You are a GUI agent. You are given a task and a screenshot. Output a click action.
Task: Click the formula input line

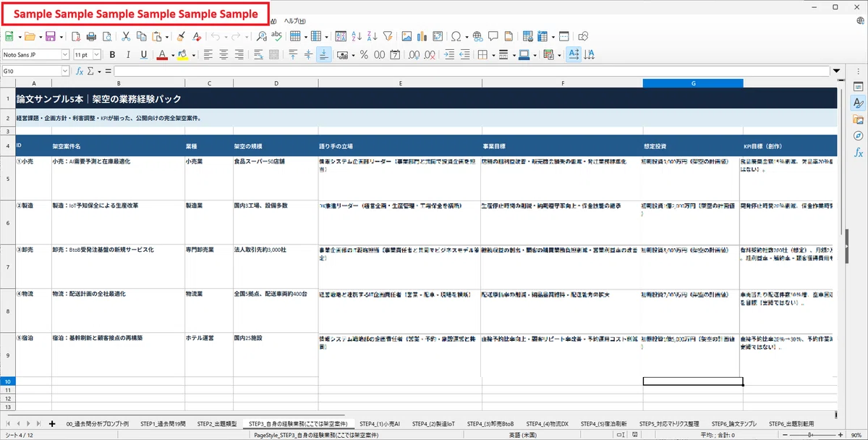pyautogui.click(x=472, y=71)
